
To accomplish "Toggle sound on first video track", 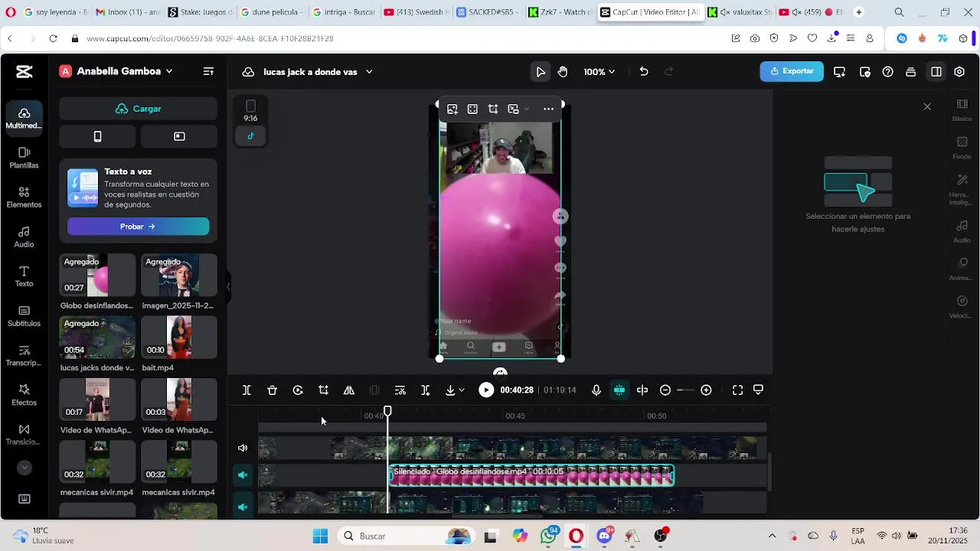I will click(243, 448).
